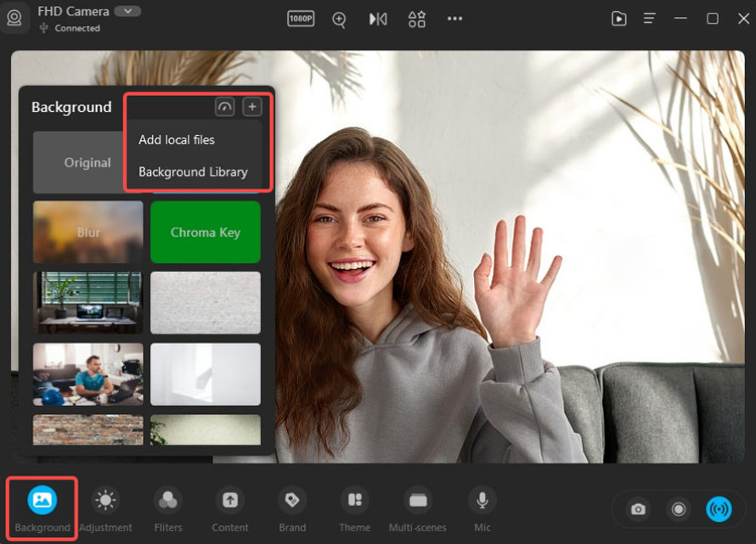
Task: Take a snapshot with the camera icon
Action: [x=638, y=509]
